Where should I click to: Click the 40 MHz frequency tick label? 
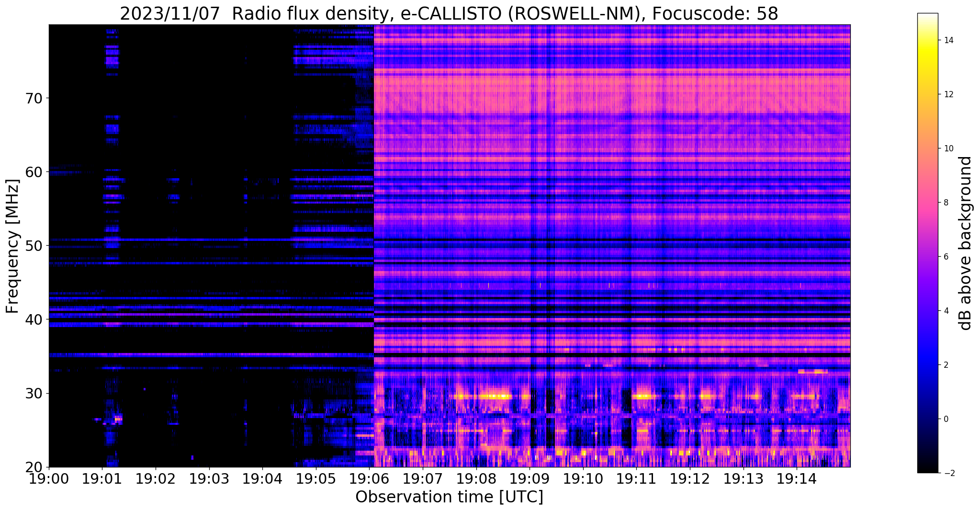pos(34,319)
